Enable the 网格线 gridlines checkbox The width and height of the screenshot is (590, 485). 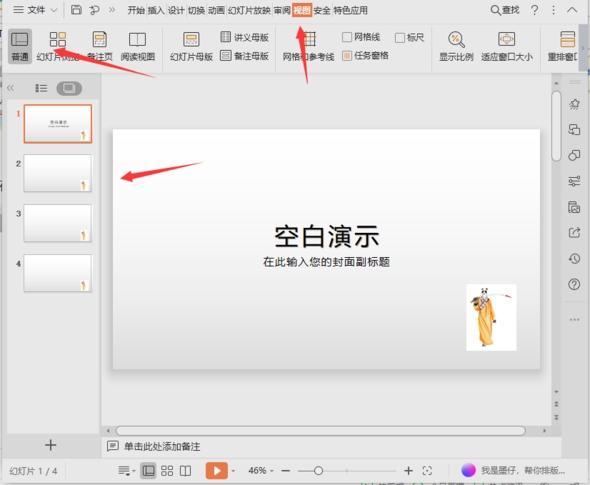(x=347, y=37)
